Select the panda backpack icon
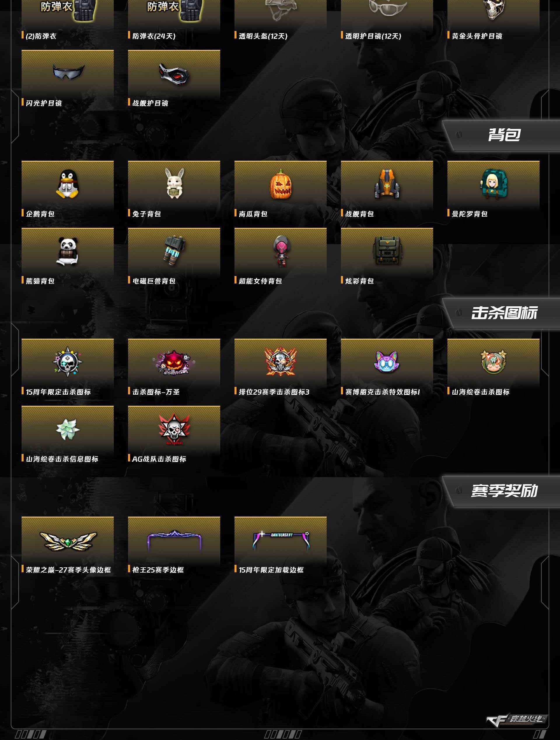The height and width of the screenshot is (740, 560). click(x=68, y=251)
